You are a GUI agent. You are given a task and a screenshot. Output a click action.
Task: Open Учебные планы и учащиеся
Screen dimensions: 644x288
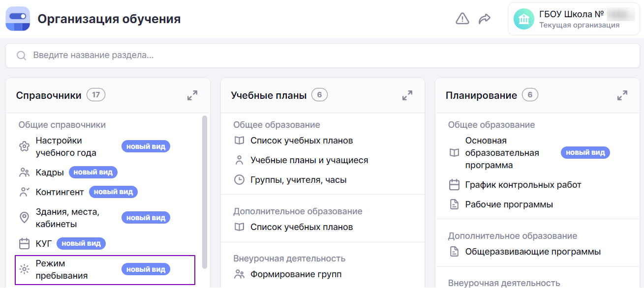click(x=309, y=160)
